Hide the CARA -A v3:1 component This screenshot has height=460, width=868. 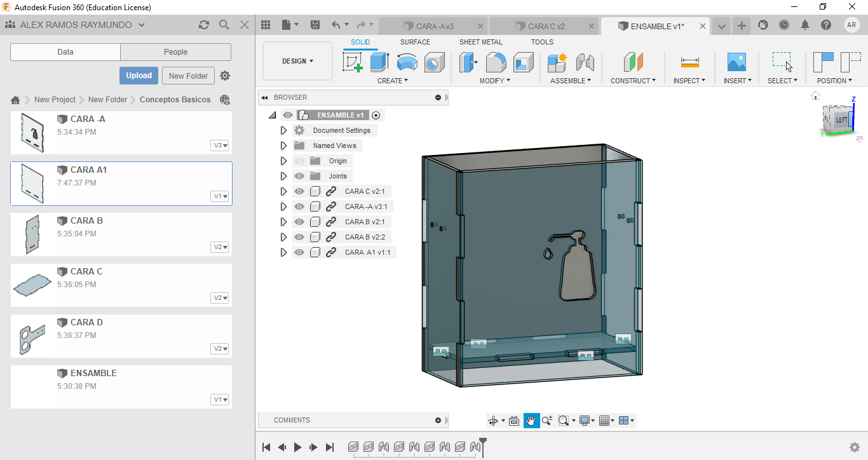click(299, 206)
